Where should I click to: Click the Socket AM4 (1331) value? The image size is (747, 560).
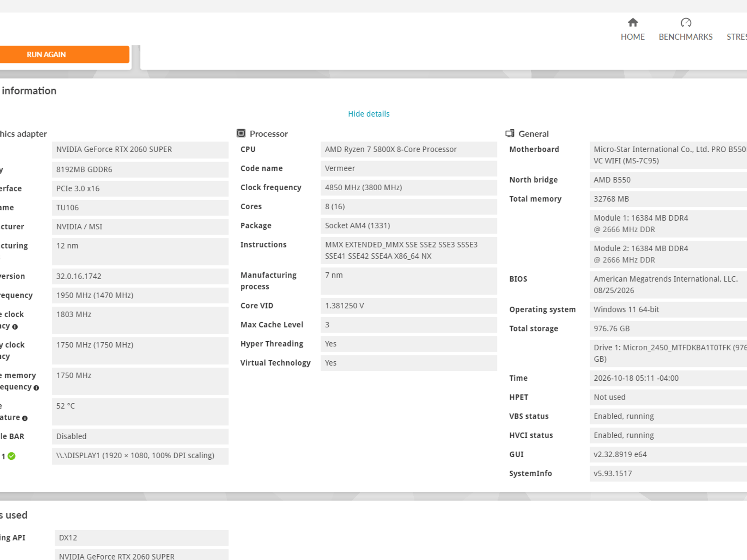point(409,226)
